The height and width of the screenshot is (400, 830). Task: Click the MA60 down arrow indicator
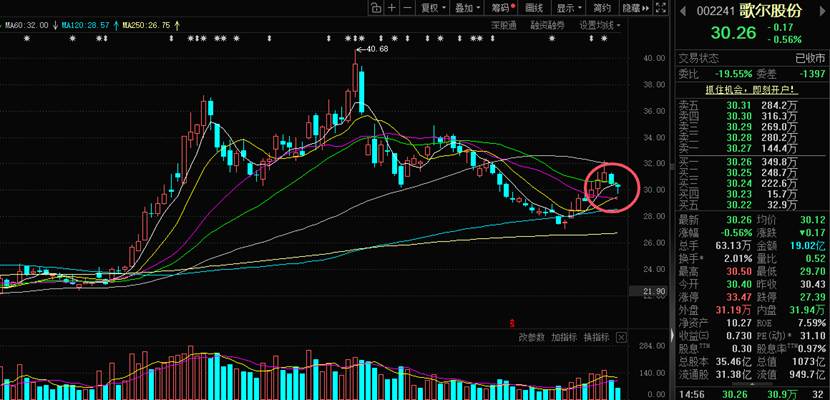pos(55,25)
